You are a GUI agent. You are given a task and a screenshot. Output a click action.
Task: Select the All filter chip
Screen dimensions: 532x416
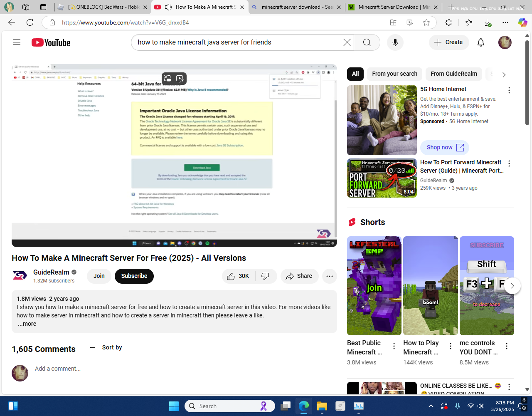tap(355, 74)
